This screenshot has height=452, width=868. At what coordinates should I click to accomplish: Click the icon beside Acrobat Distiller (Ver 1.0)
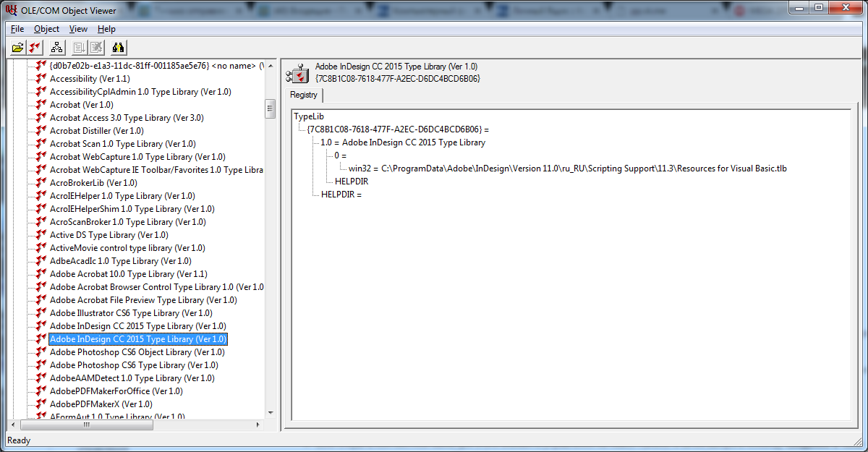[41, 131]
